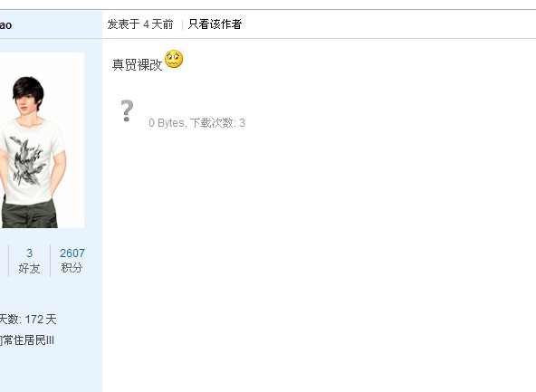
Task: Click the friend count number "3"
Action: pos(29,253)
